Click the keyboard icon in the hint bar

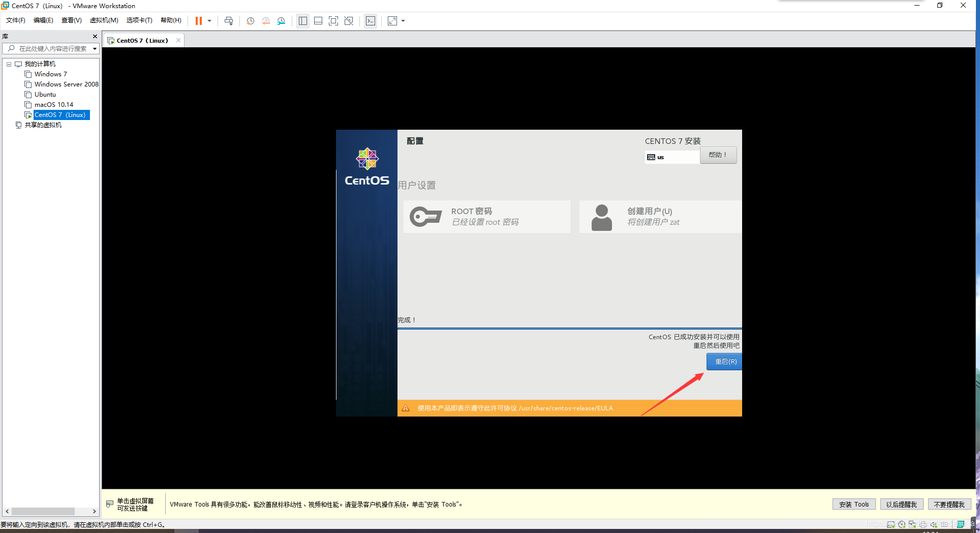110,504
